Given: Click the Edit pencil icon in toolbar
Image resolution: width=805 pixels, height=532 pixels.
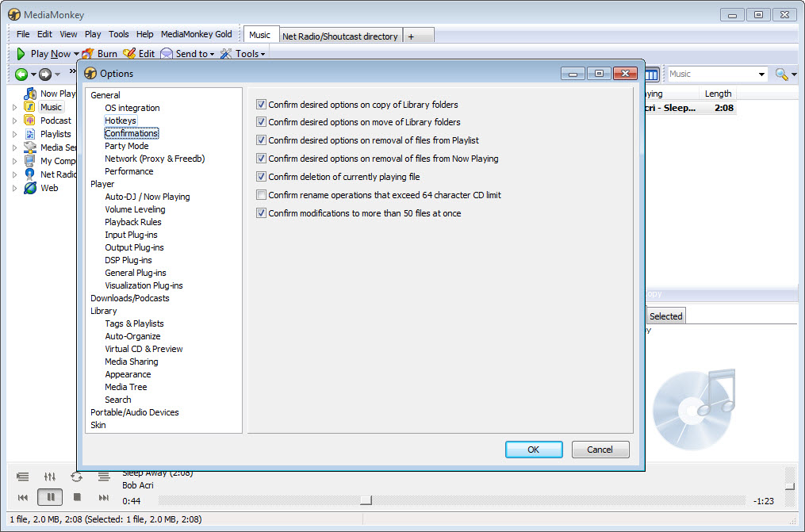Looking at the screenshot, I should coord(129,53).
